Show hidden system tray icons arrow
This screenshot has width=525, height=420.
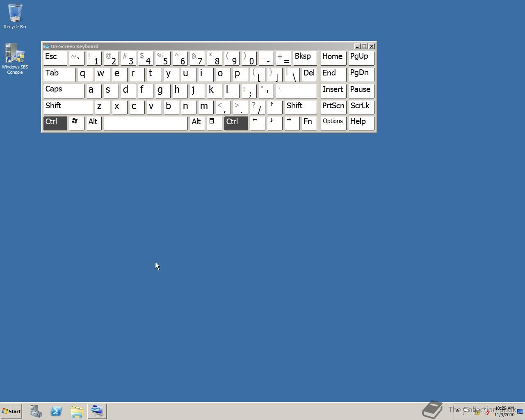pyautogui.click(x=458, y=411)
